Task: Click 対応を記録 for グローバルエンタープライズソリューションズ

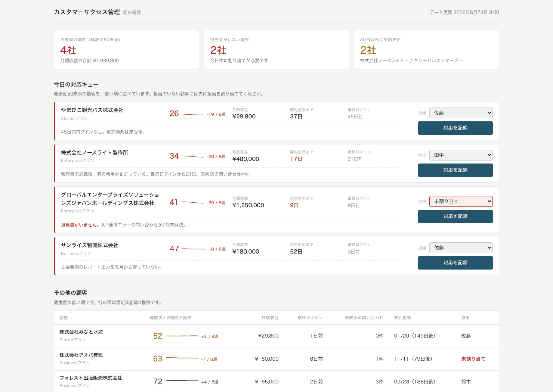Action: pos(455,217)
